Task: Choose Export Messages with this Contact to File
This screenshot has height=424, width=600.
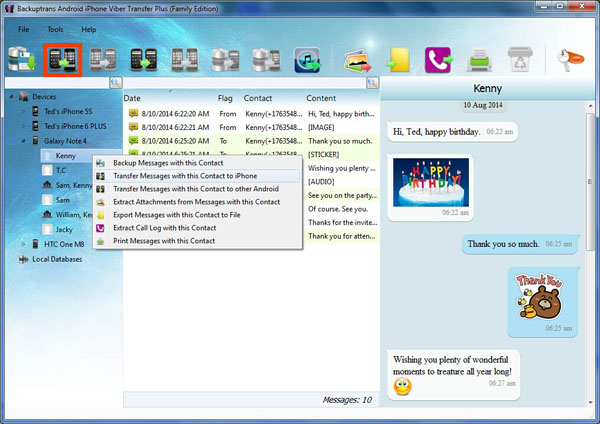Action: pos(197,215)
